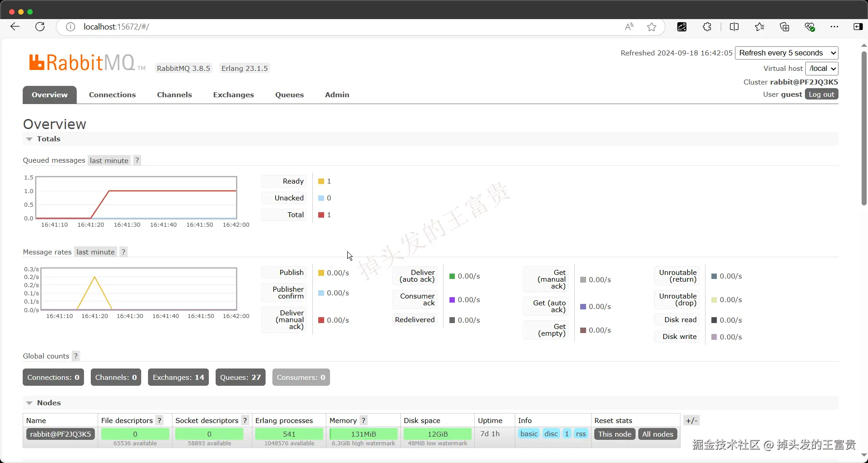Click the Channels: 0 count button
The height and width of the screenshot is (463, 868).
point(116,377)
